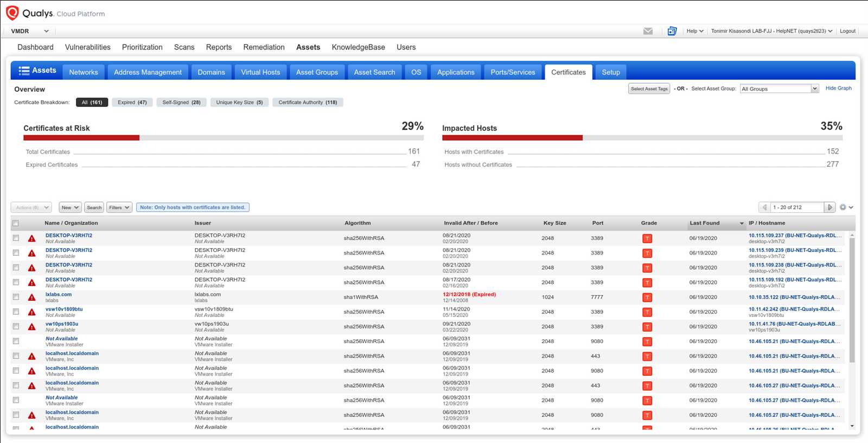
Task: Open the VMDR module dropdown
Action: pyautogui.click(x=30, y=31)
